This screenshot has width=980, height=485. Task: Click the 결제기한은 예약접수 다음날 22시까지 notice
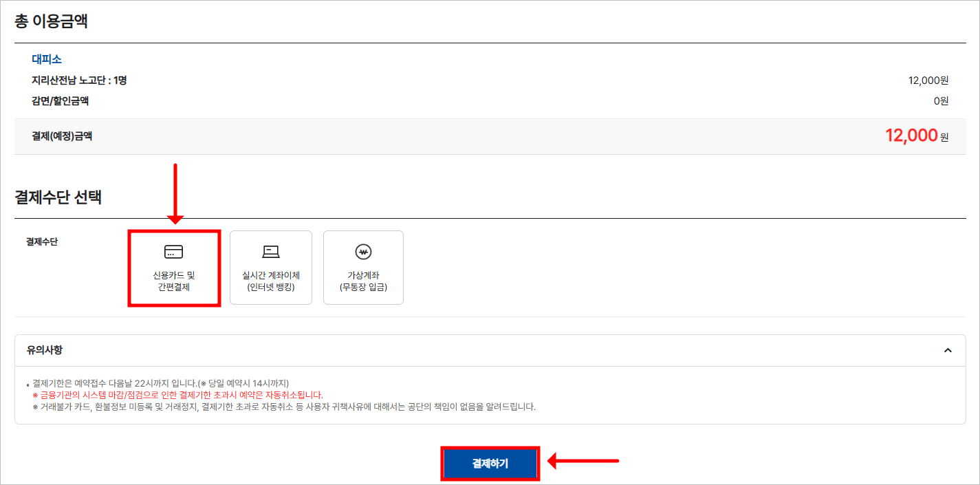coord(161,383)
